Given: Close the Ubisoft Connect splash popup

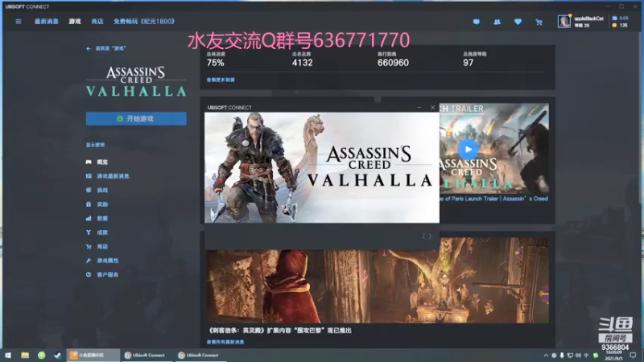Looking at the screenshot, I should [432, 108].
